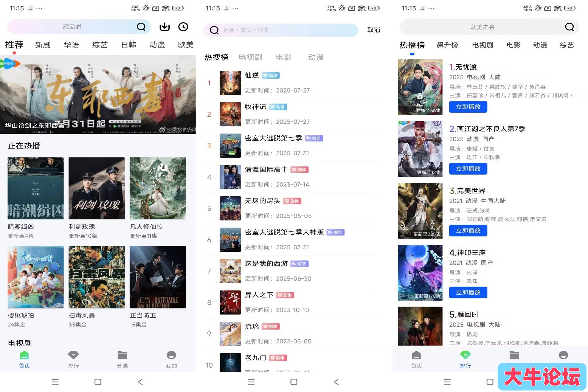Image resolution: width=588 pixels, height=392 pixels.
Task: Tap the 首页 home icon in left screen
Action: [x=24, y=355]
